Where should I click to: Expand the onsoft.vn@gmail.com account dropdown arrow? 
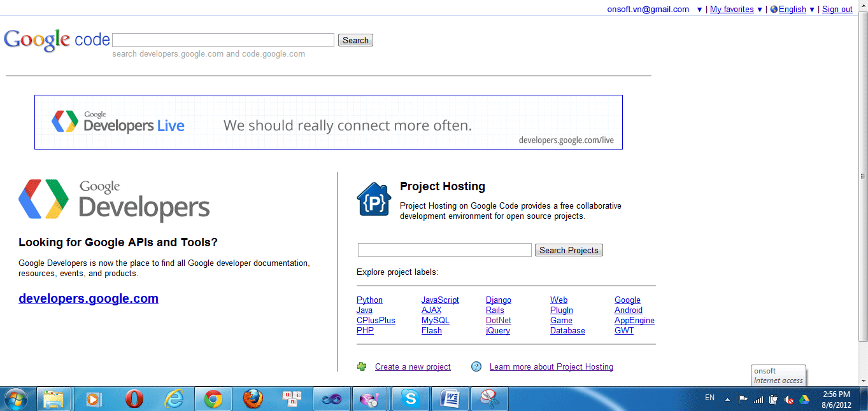[699, 10]
